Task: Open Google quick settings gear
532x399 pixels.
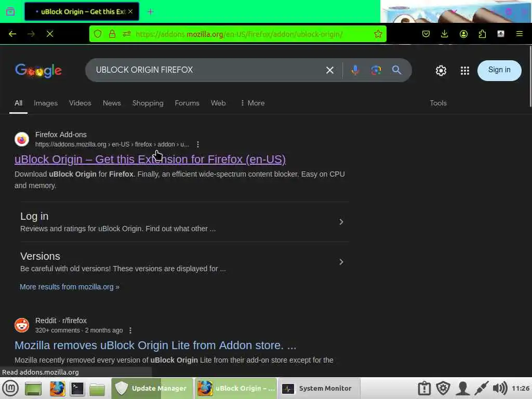Action: coord(441,71)
